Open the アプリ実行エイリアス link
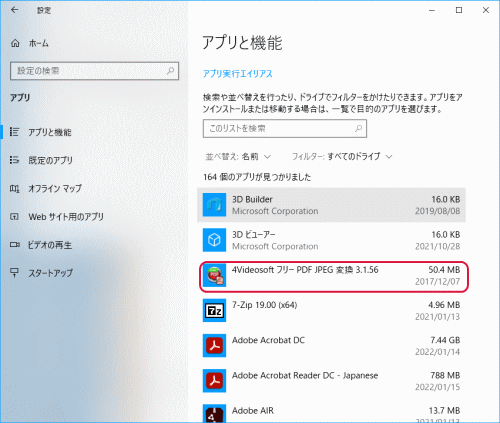 click(x=238, y=74)
